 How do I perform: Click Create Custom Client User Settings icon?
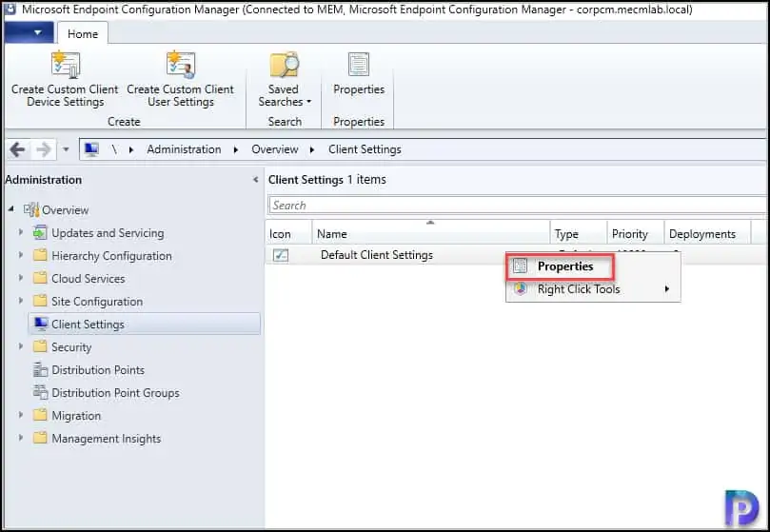coord(181,66)
